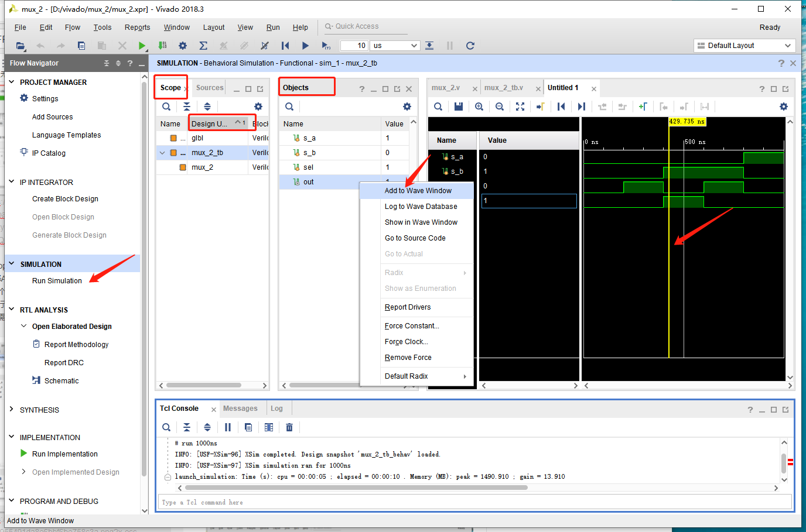
Task: Expand the Default Radix submenu
Action: tap(416, 376)
